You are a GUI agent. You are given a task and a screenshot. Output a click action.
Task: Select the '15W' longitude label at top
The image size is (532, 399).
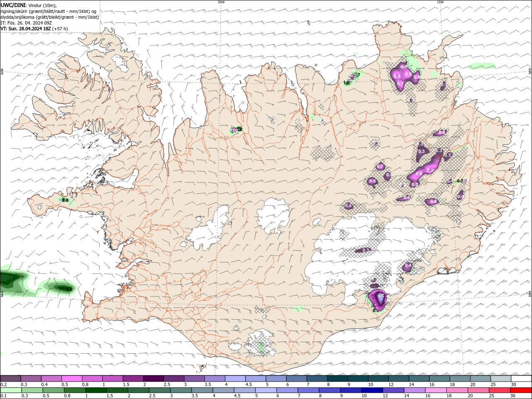[440, 2]
